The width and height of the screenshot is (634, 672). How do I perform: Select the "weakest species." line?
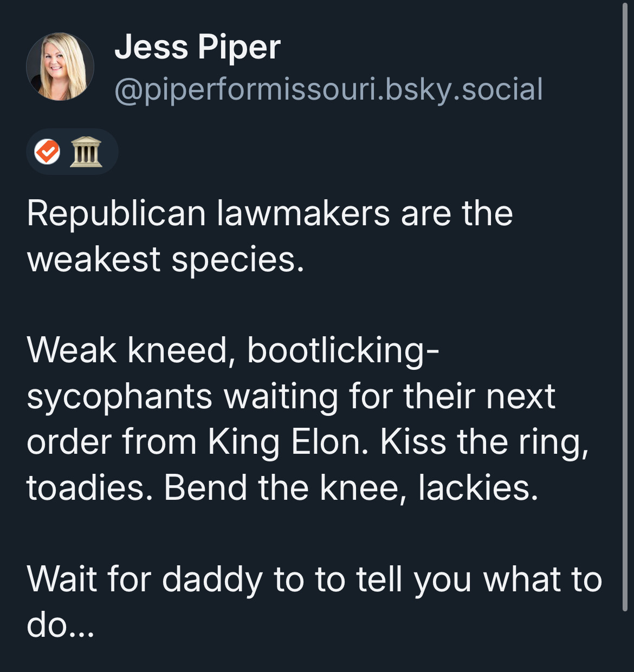[165, 259]
